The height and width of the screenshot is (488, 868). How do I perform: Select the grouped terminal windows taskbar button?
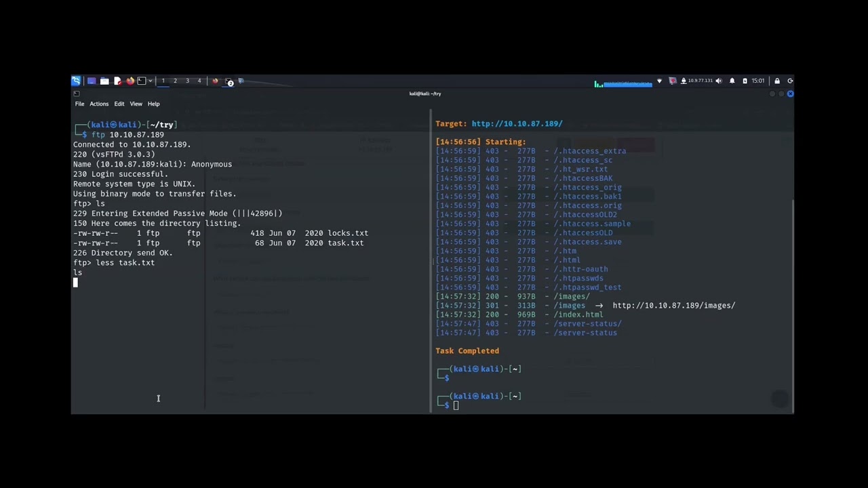coord(229,81)
